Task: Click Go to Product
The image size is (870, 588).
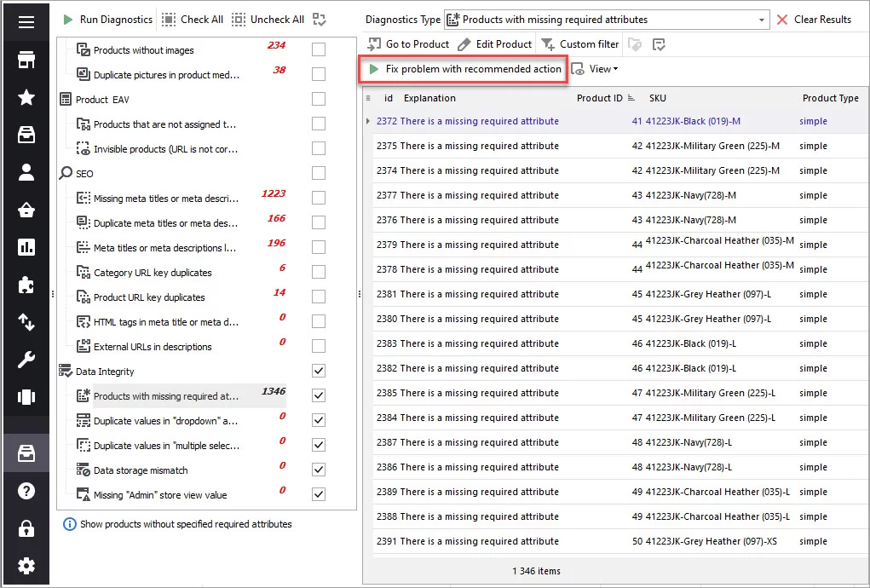Action: 408,43
